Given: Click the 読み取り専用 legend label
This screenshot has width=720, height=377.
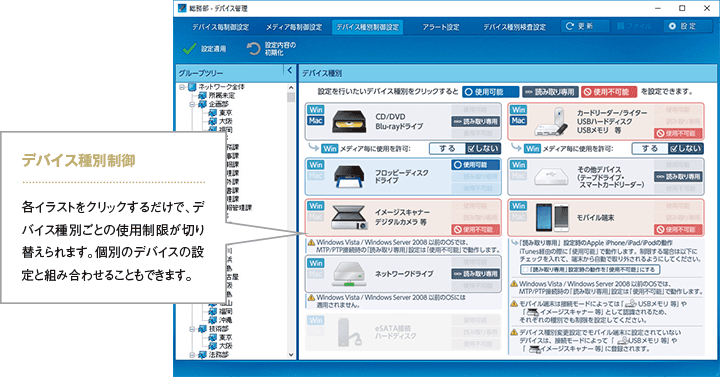Looking at the screenshot, I should (550, 92).
